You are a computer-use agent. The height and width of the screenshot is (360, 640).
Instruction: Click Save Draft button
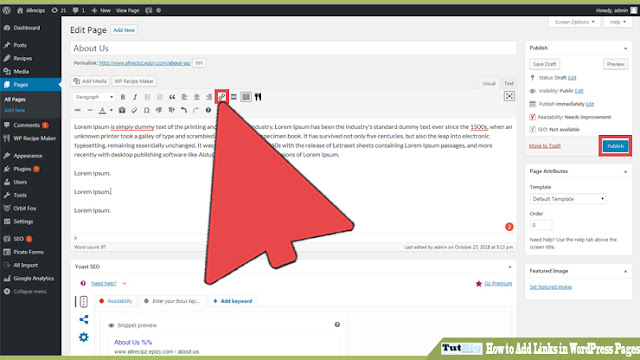pos(544,64)
